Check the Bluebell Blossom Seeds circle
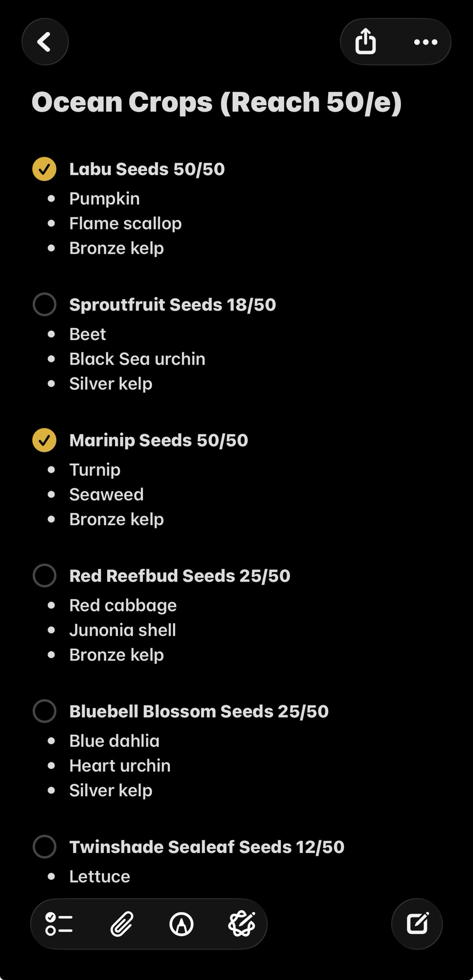 (x=45, y=711)
